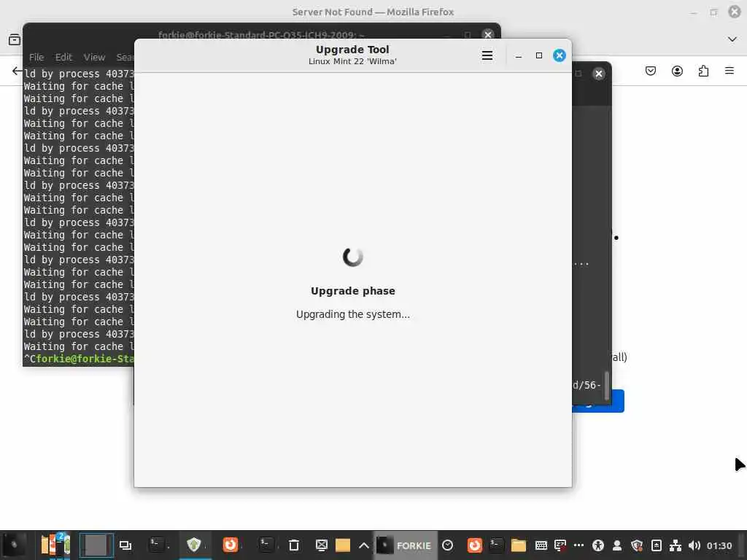The height and width of the screenshot is (560, 747).
Task: Open the start menu button on the panel
Action: tap(15, 545)
